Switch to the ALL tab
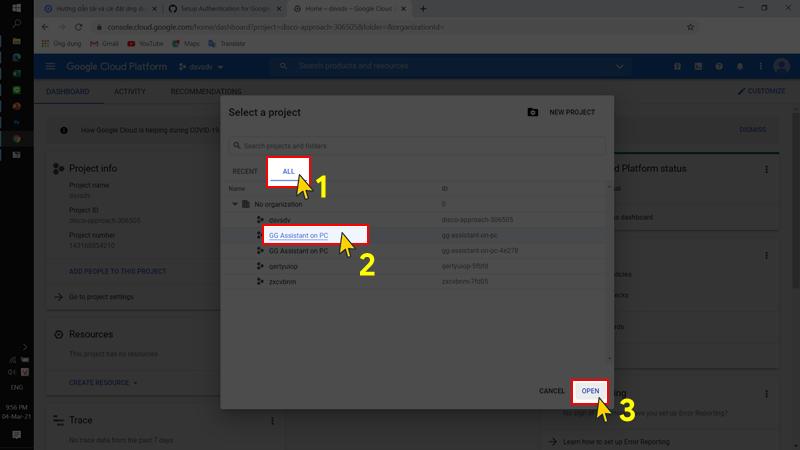Viewport: 800px width, 450px height. (x=288, y=172)
